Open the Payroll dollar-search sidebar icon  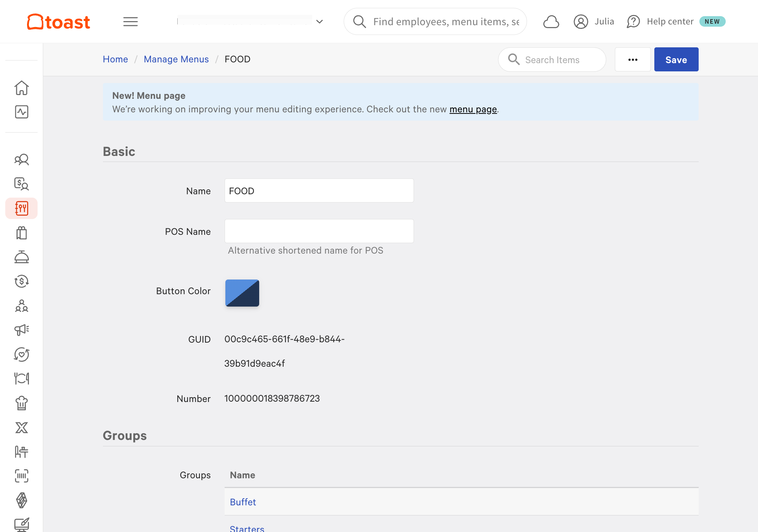(x=21, y=184)
